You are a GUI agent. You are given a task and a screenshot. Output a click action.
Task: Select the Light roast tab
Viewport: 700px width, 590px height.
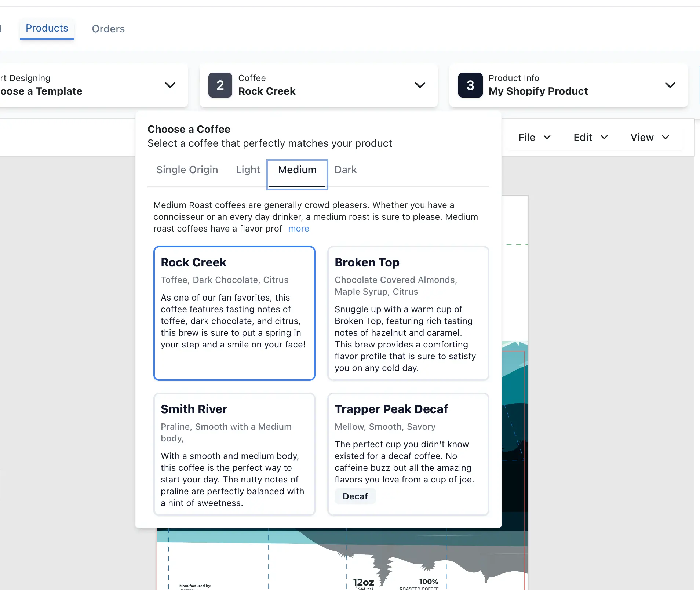point(248,170)
